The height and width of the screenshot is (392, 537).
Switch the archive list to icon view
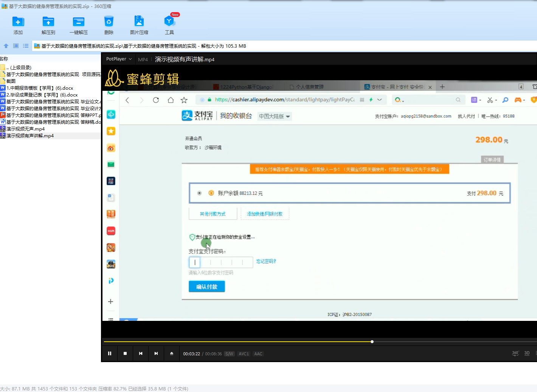click(x=16, y=46)
